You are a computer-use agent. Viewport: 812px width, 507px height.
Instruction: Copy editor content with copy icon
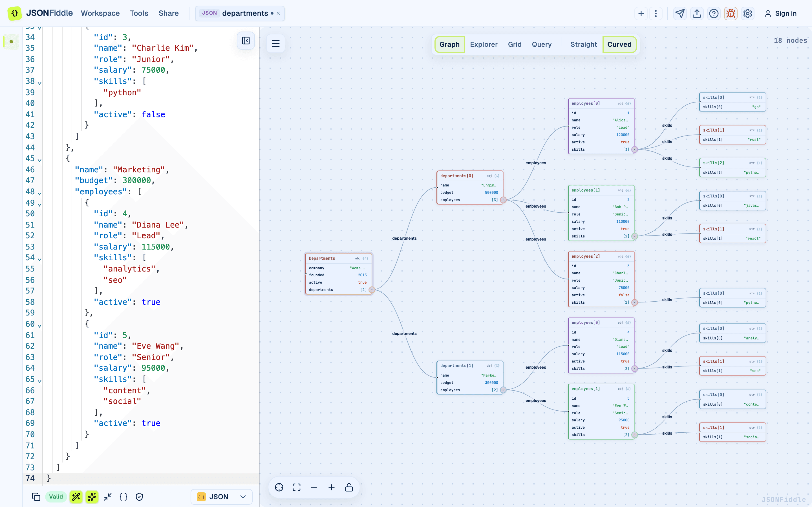pos(36,497)
